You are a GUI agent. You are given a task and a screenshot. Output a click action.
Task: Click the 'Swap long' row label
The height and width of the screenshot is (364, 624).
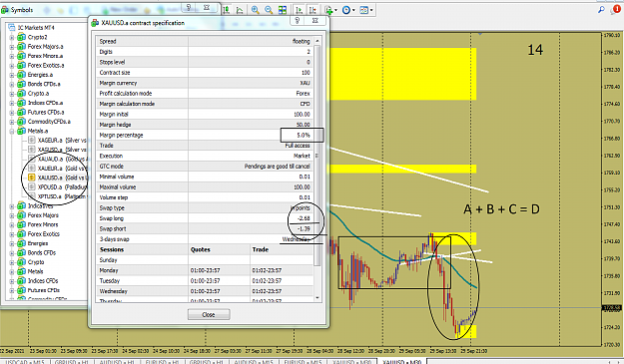112,218
